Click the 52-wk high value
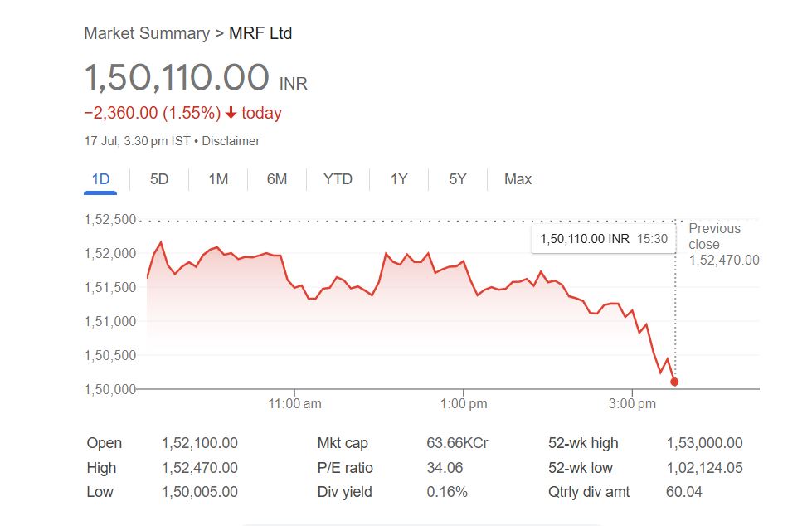Viewport: 812px width, 526px height. pyautogui.click(x=704, y=443)
